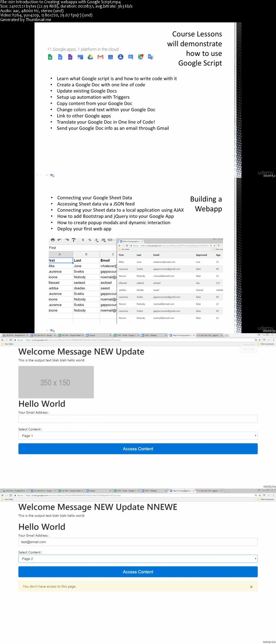
Task: Switch to 'Output' tab above Page 1 form
Action: click(x=99, y=335)
